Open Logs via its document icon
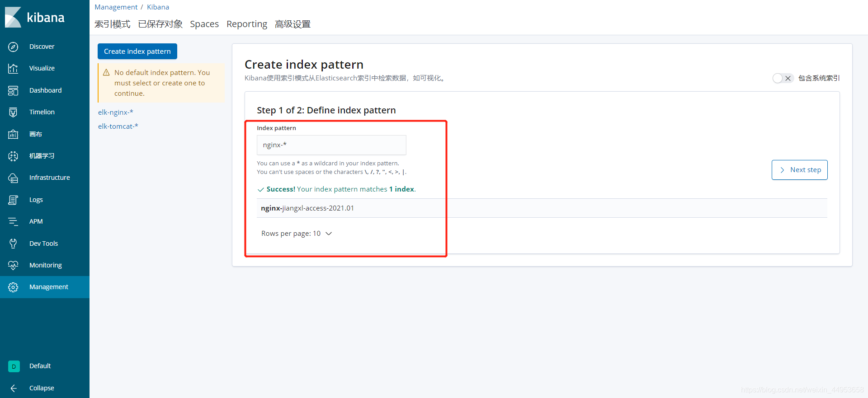Viewport: 868px width, 398px height. (x=13, y=200)
